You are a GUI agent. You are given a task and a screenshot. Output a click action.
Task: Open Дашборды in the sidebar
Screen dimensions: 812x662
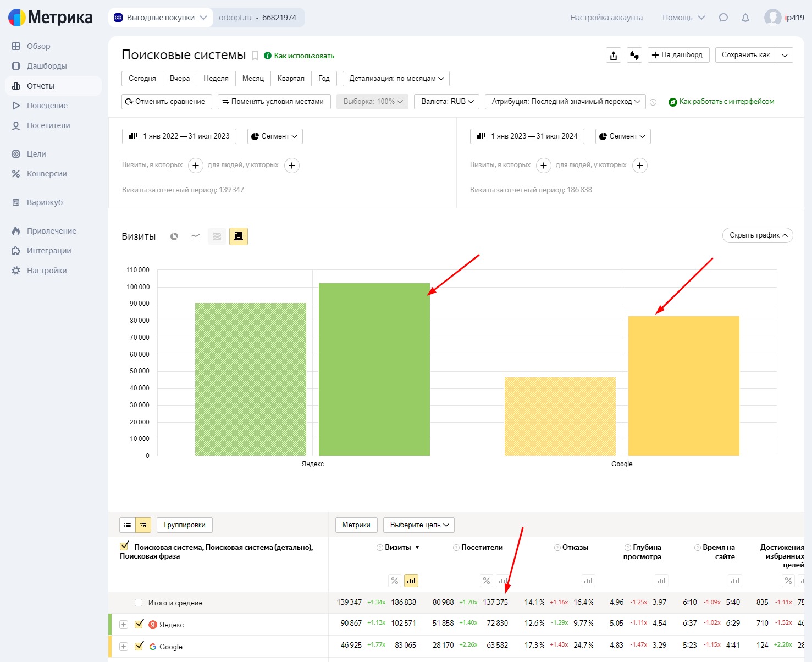[47, 66]
